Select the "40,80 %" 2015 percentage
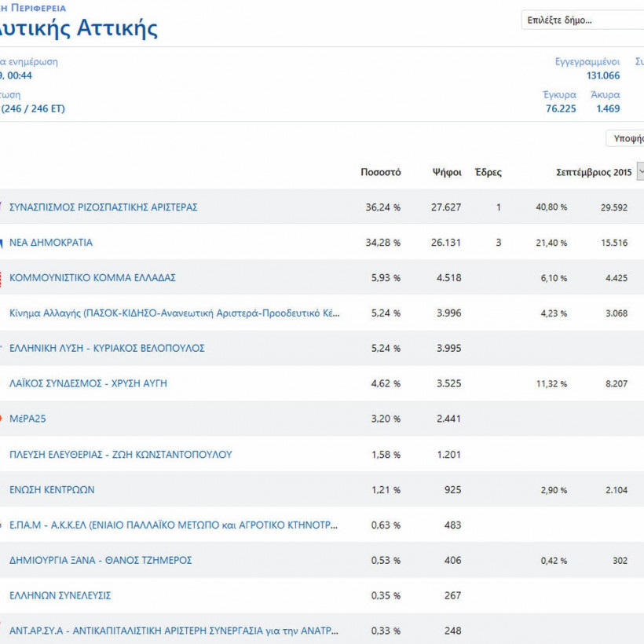 [x=551, y=207]
